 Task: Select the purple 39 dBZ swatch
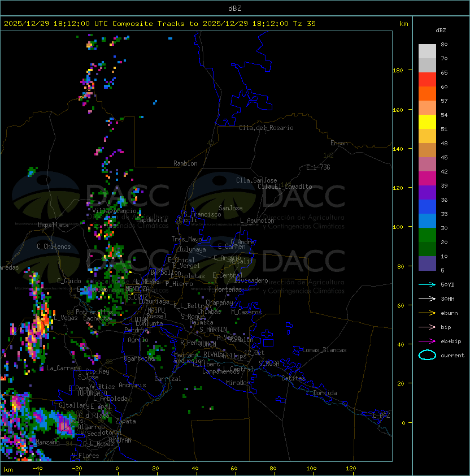click(x=427, y=192)
